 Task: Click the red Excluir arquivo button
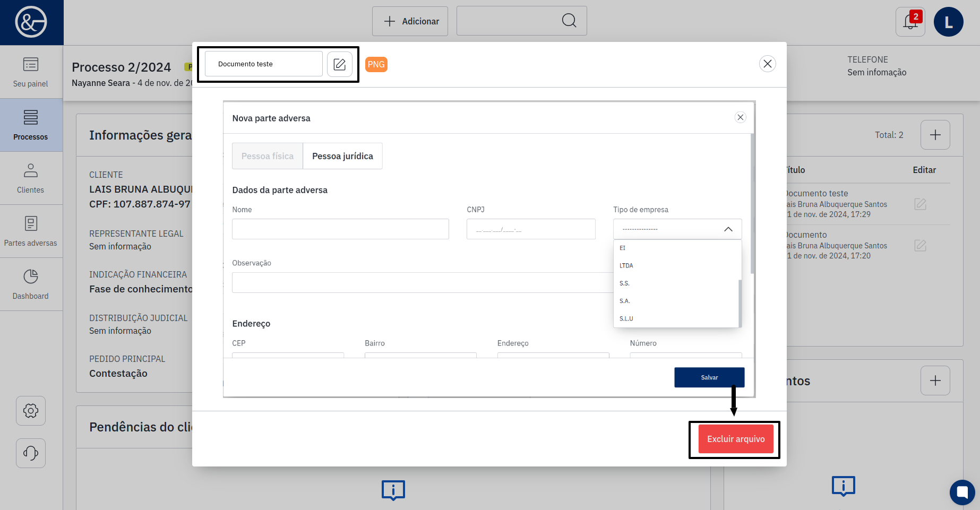tap(736, 439)
